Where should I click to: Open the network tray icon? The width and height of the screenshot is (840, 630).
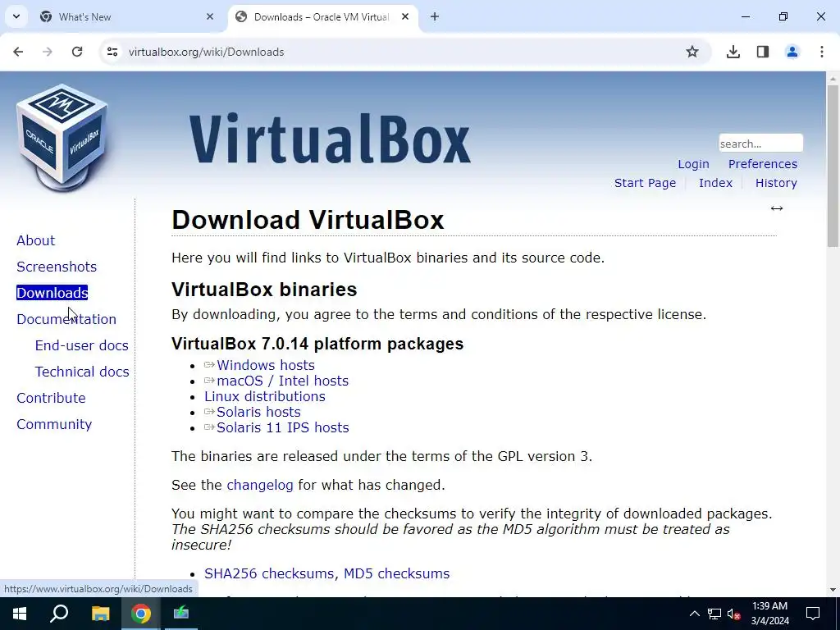point(714,614)
